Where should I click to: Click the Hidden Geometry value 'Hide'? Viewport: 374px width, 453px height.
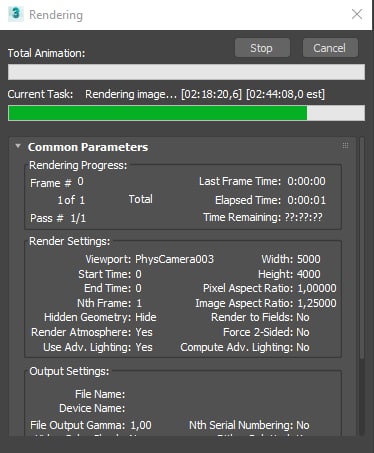[146, 317]
